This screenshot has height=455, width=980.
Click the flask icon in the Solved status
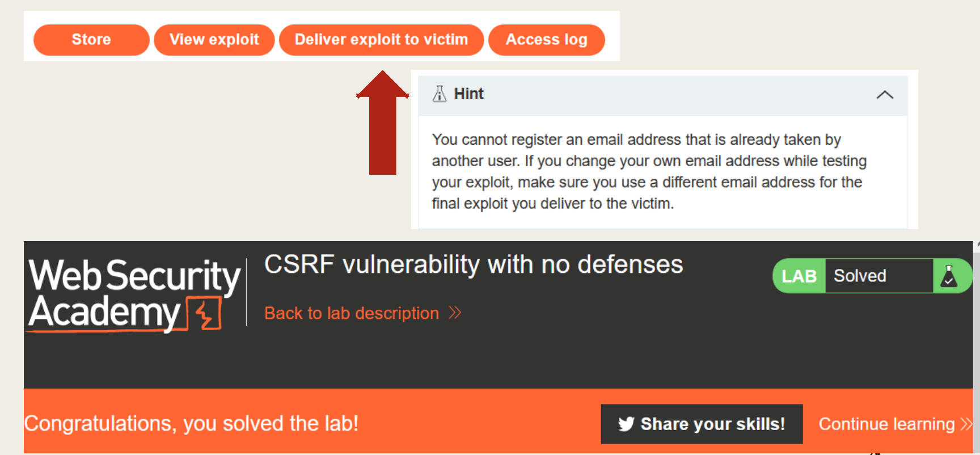coord(949,276)
